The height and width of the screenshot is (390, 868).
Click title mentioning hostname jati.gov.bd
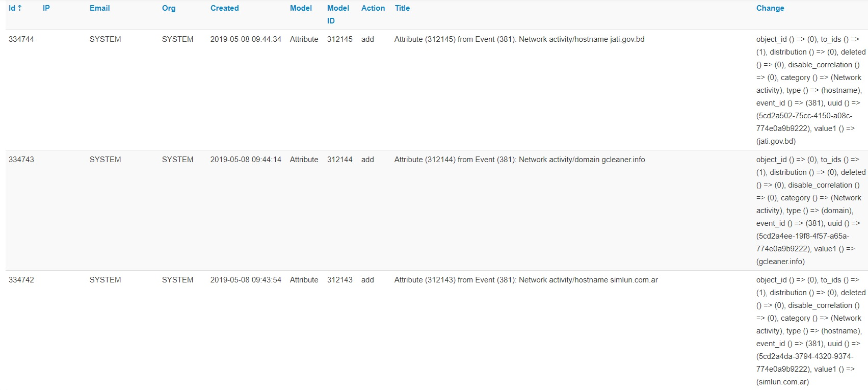click(x=519, y=39)
